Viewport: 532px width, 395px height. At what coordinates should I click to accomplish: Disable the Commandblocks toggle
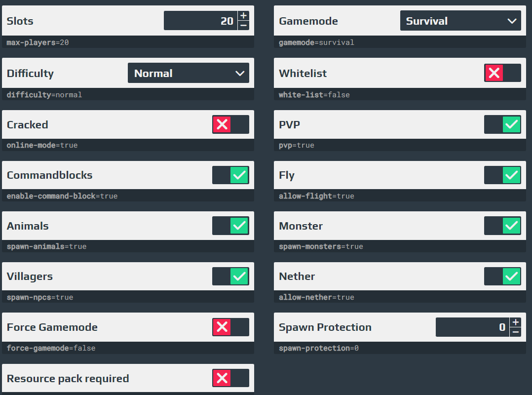[231, 175]
